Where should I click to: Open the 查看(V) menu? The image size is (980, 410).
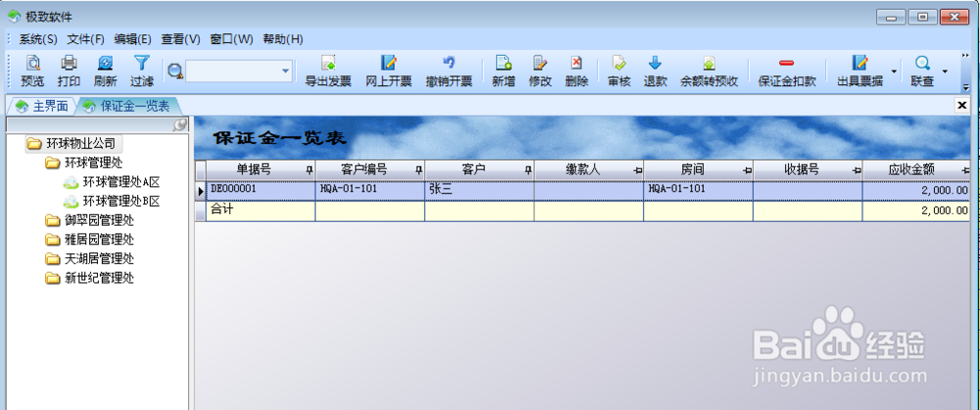pyautogui.click(x=180, y=39)
